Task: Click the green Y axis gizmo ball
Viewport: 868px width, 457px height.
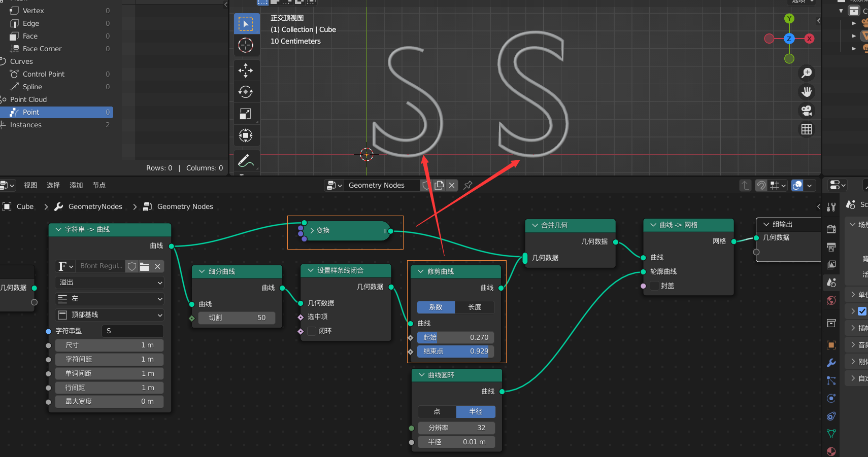Action: tap(789, 19)
